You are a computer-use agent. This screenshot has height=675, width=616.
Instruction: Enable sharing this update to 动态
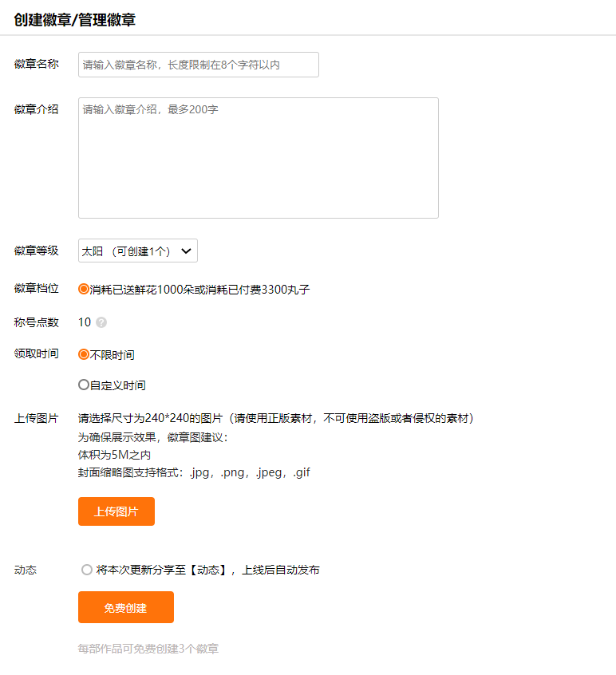[87, 570]
